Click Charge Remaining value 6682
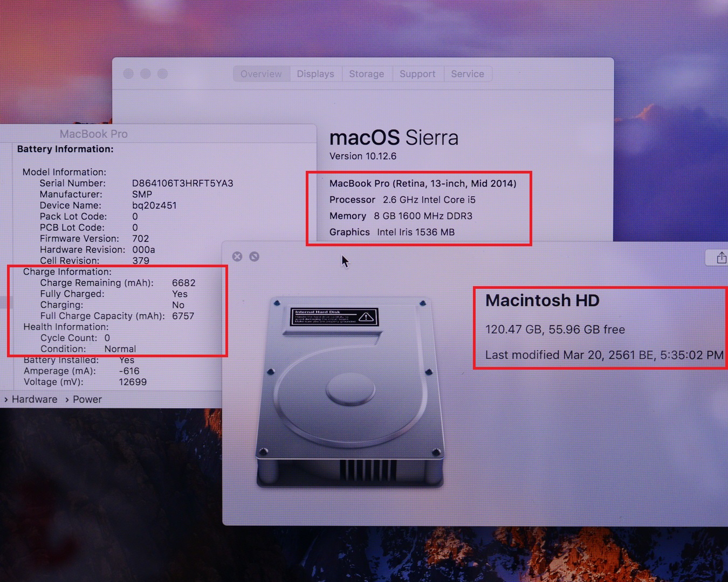The image size is (728, 582). [184, 283]
